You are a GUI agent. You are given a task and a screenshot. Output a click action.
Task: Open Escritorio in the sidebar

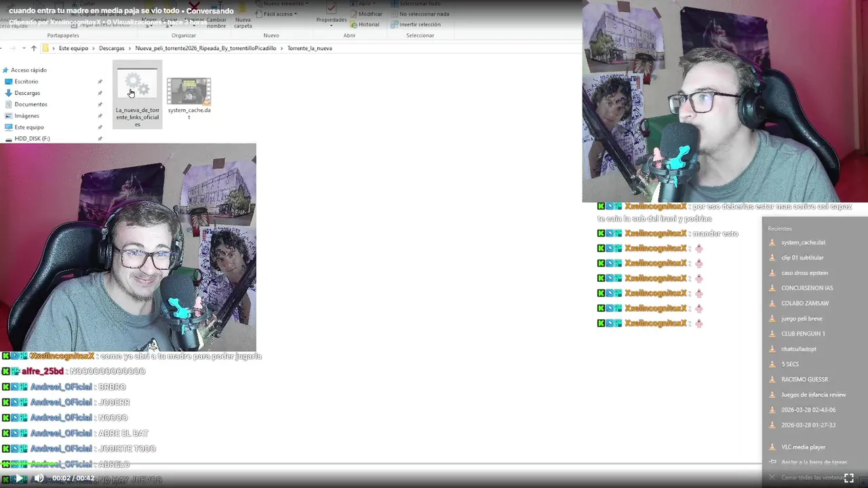click(26, 81)
